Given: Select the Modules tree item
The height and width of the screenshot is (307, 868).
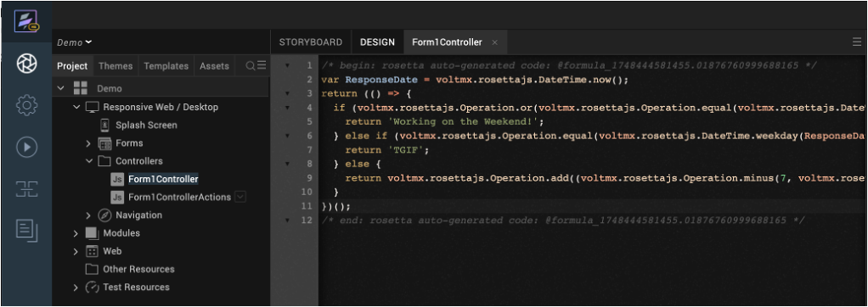Looking at the screenshot, I should (x=121, y=233).
